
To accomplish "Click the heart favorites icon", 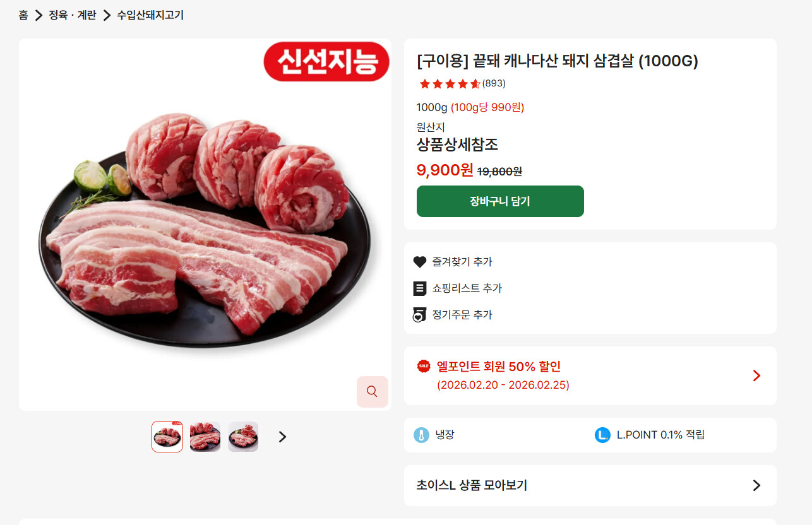I will pyautogui.click(x=420, y=262).
